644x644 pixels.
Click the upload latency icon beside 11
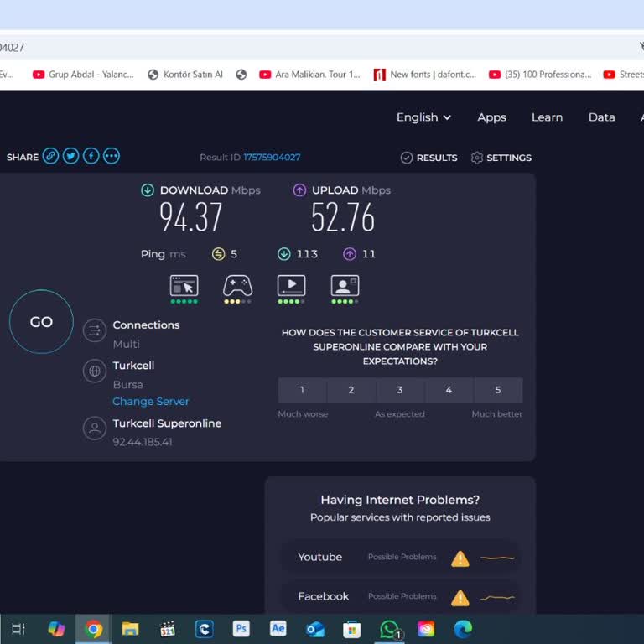coord(350,254)
